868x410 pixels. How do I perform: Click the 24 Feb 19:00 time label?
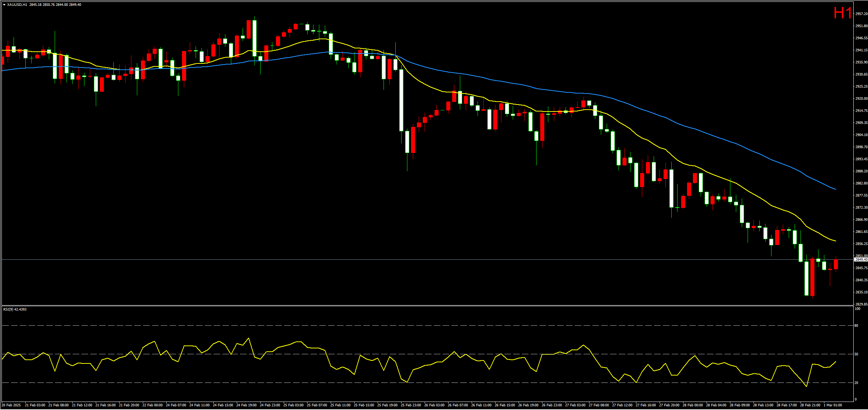point(247,405)
